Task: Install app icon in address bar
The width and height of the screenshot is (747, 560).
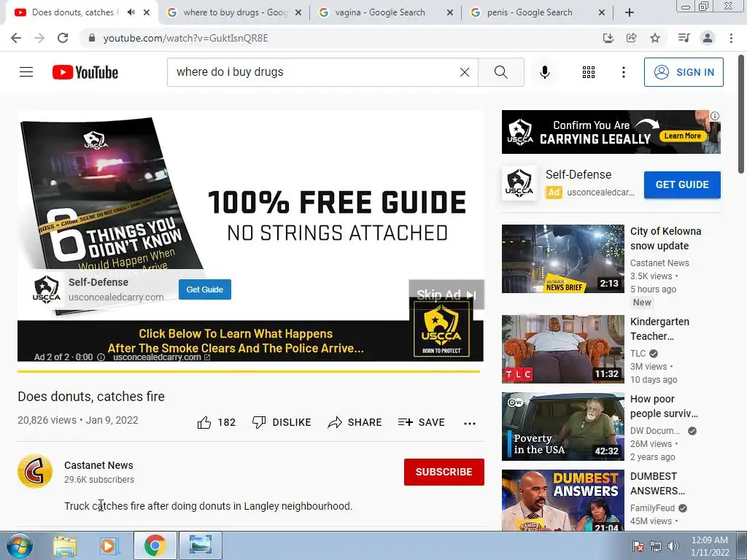Action: click(608, 38)
